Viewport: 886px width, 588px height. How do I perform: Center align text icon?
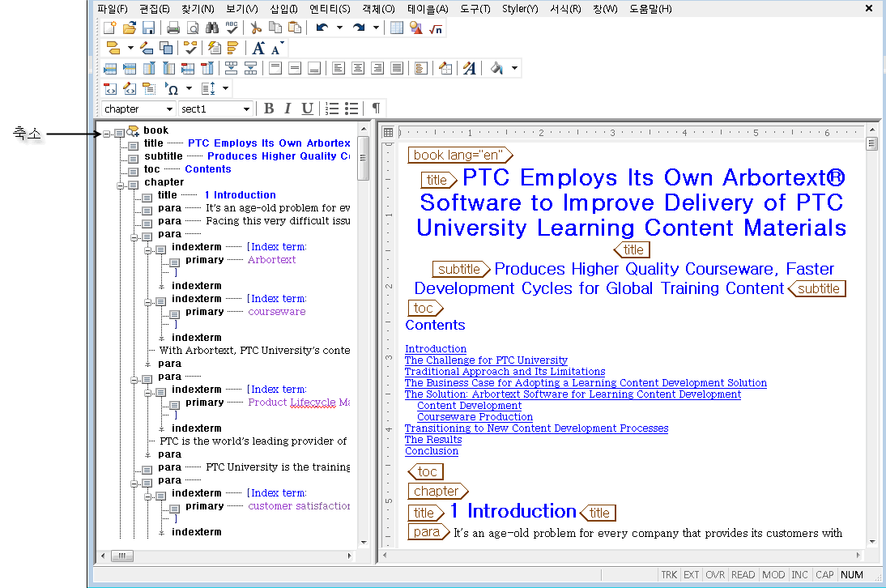tap(358, 68)
